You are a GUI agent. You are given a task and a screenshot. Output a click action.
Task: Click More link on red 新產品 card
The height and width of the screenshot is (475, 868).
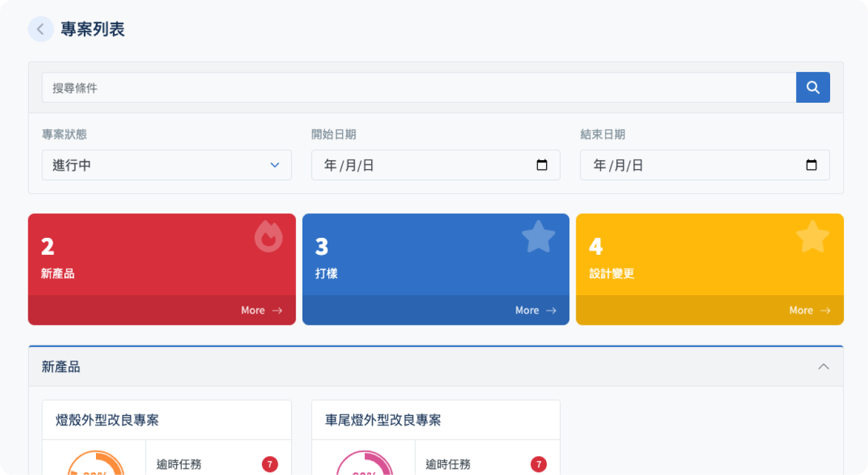pos(261,310)
